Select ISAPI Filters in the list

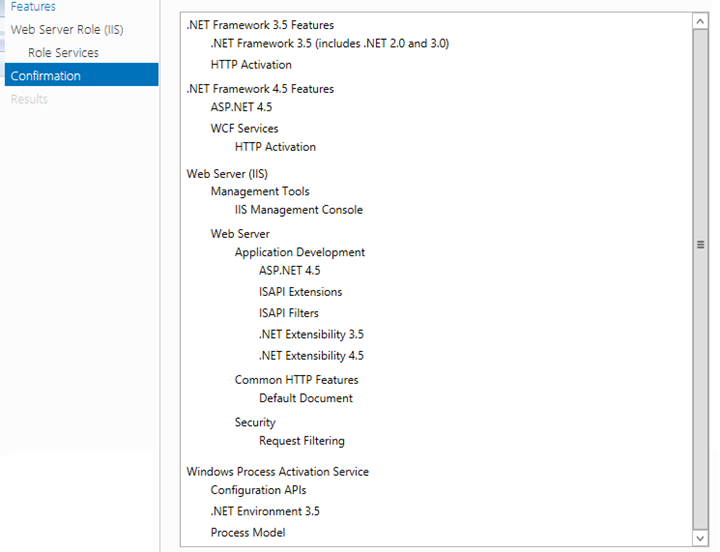289,313
